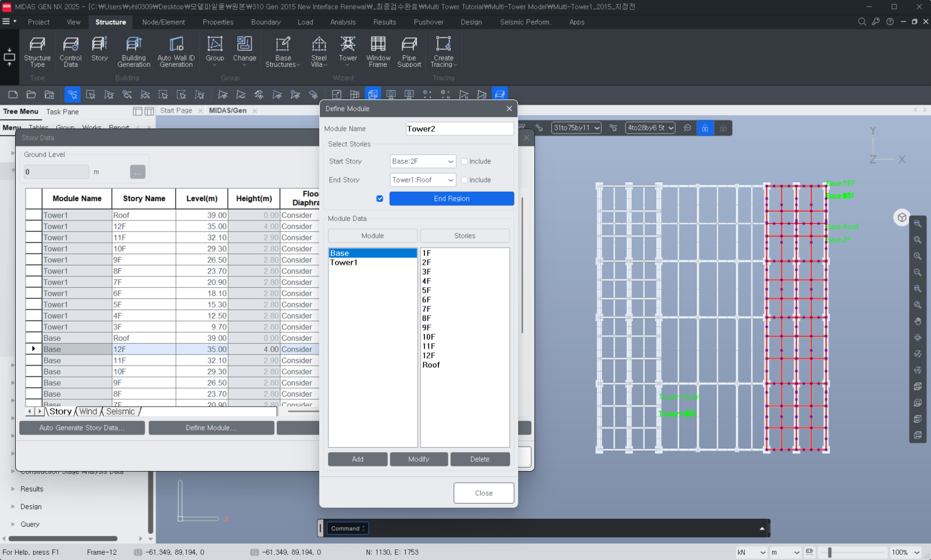Screen dimensions: 931x560
Task: Switch to the Node/Element ribbon tab
Action: pyautogui.click(x=163, y=22)
